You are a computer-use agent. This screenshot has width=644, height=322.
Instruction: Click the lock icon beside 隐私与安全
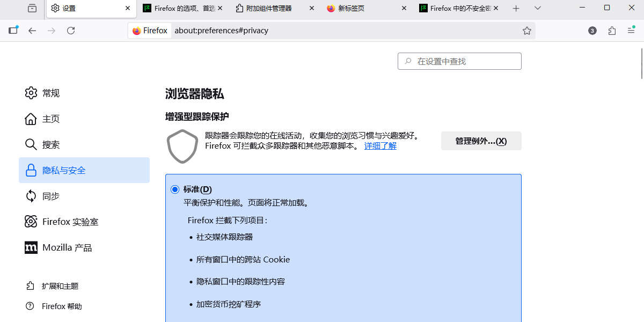click(31, 170)
